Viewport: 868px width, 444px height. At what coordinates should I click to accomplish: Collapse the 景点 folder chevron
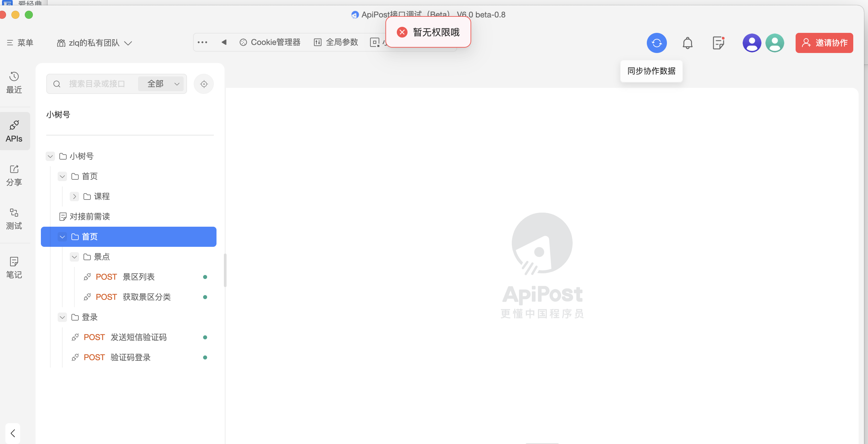point(74,257)
